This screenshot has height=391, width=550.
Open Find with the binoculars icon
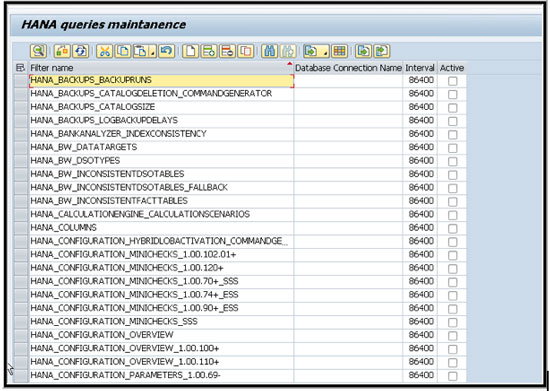(x=270, y=51)
